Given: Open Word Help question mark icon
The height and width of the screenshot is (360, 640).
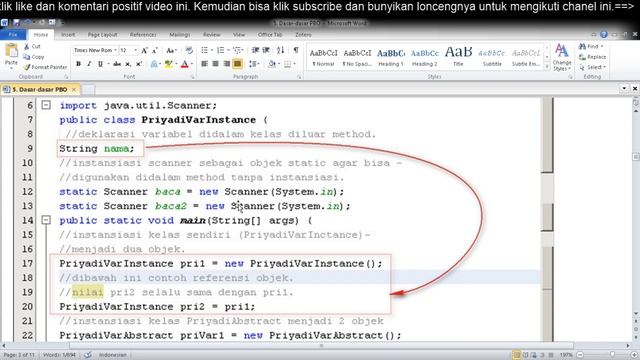Looking at the screenshot, I should coord(604,35).
